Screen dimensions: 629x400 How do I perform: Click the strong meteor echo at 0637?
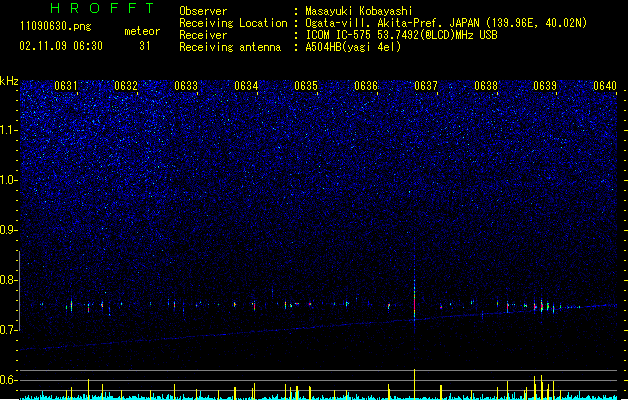coord(414,303)
